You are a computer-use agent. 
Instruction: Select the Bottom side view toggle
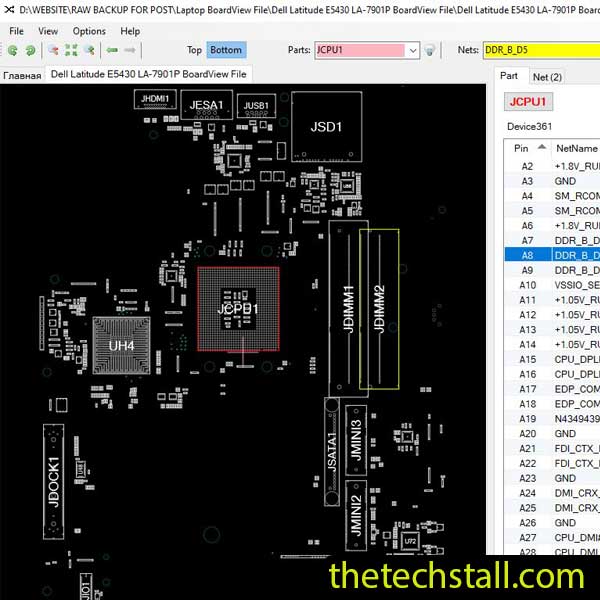point(226,50)
